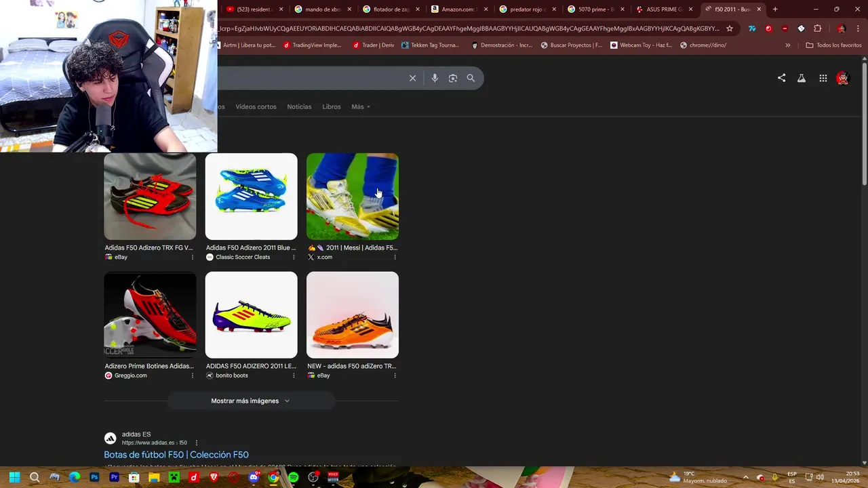This screenshot has height=488, width=868.
Task: Show hidden bookmarks with double chevron
Action: click(787, 45)
